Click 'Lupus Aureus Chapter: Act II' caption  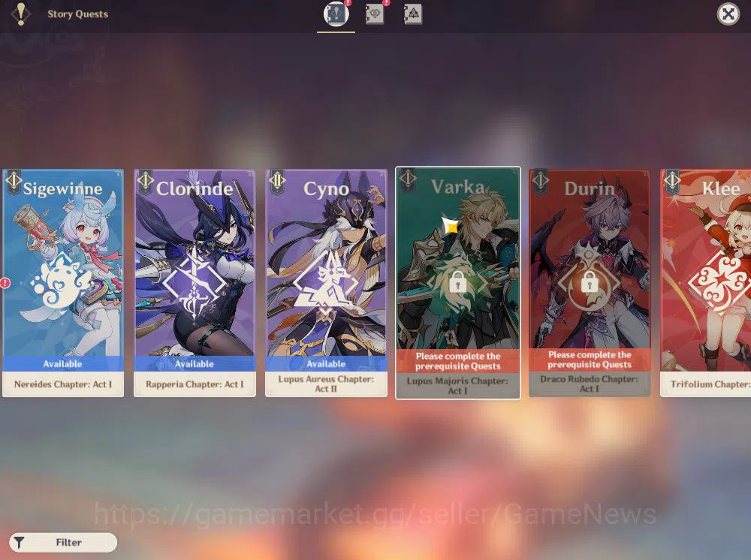coord(326,384)
